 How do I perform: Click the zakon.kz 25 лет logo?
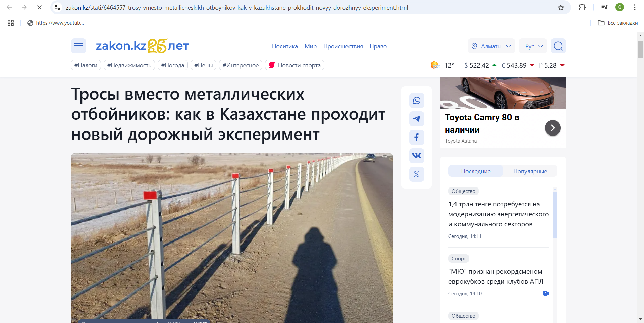[142, 46]
